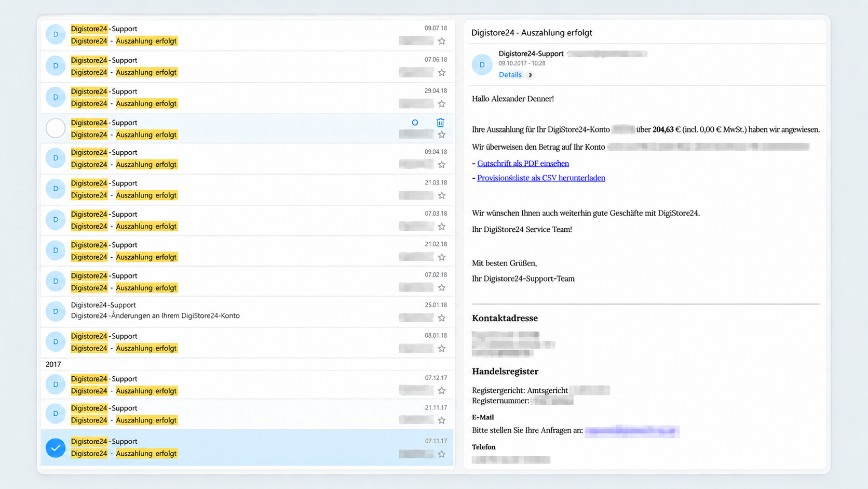868x489 pixels.
Task: Click the greeting 'Hallo Alexander Denner!'
Action: (513, 99)
